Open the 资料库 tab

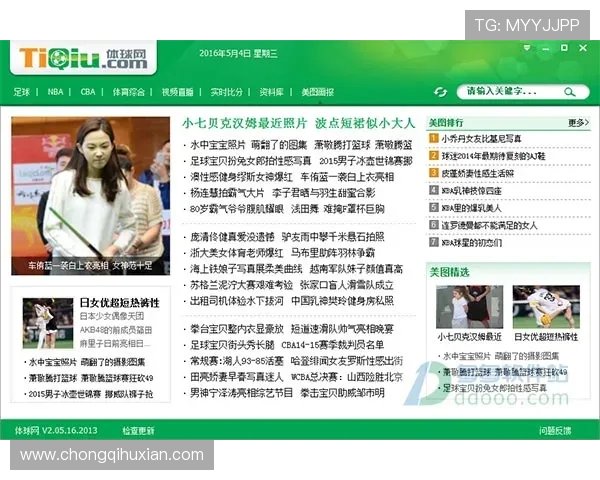tap(271, 92)
